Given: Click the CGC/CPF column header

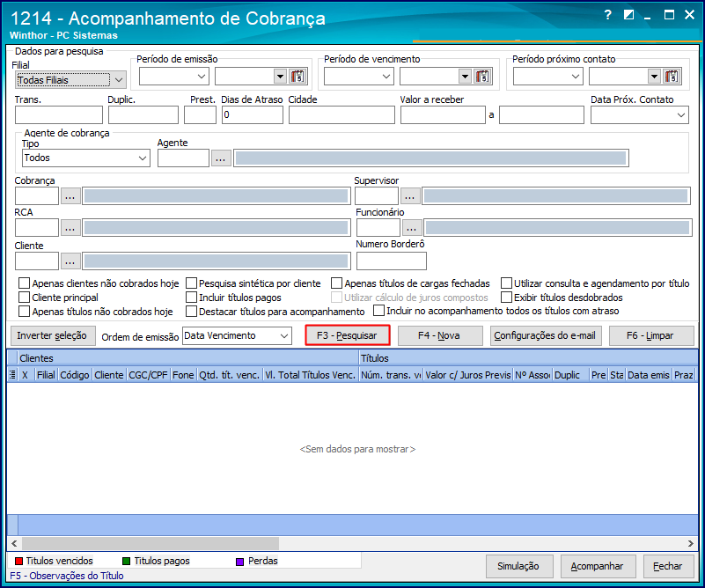Looking at the screenshot, I should pos(149,375).
